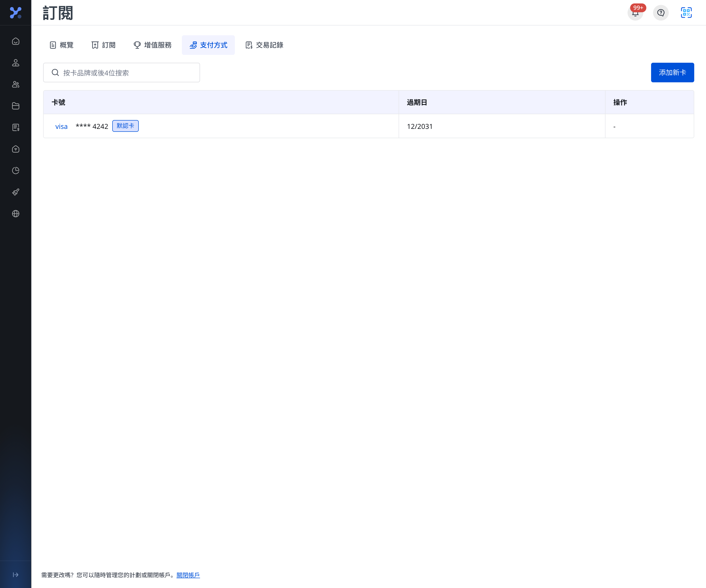Viewport: 706px width, 588px height.
Task: Focus the card brand search field
Action: tap(121, 73)
